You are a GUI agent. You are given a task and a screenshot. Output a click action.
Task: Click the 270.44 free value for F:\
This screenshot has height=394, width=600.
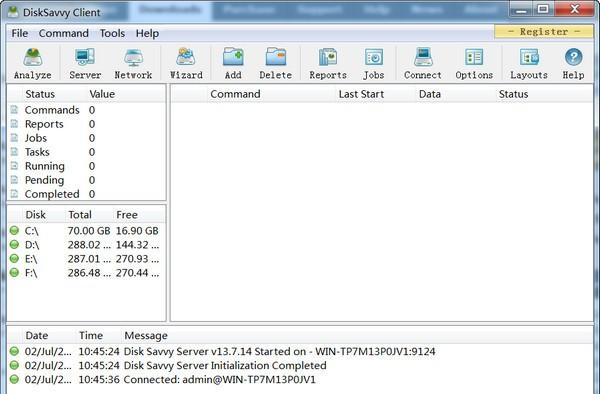coord(138,273)
